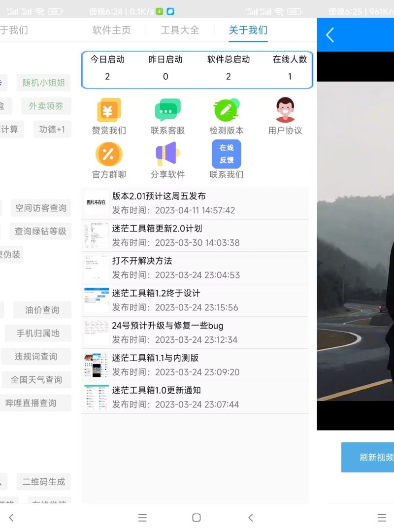Switch to the 软件主页 tab
The image size is (394, 532).
point(112,30)
